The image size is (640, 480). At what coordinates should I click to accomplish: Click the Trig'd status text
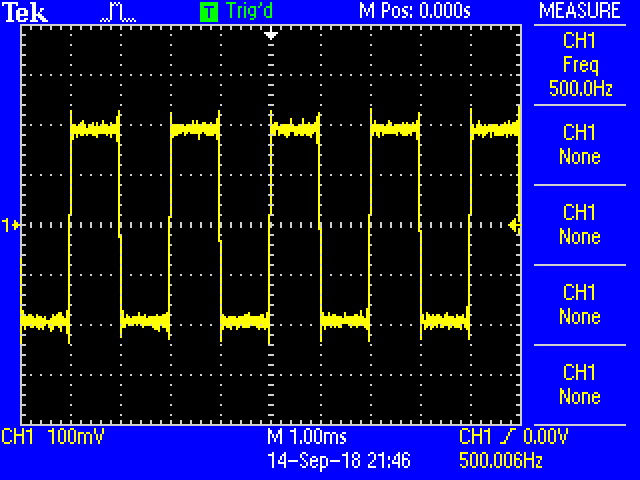click(x=248, y=12)
